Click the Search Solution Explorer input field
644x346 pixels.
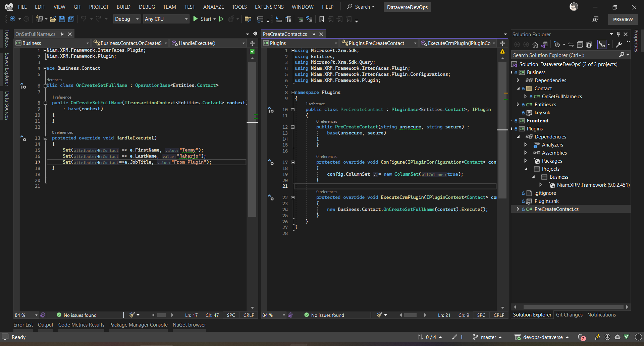coord(565,55)
